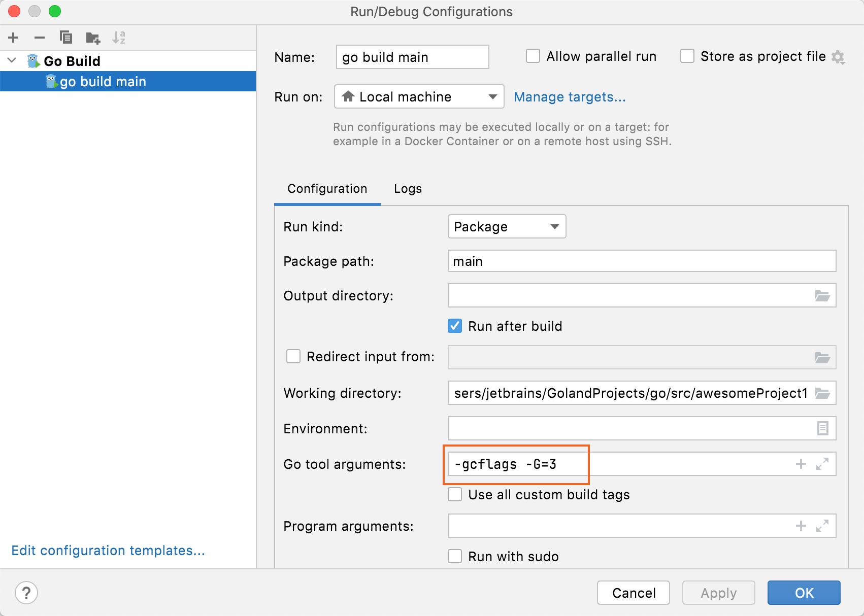The image size is (864, 616).
Task: Copy the selected configuration
Action: click(x=65, y=37)
